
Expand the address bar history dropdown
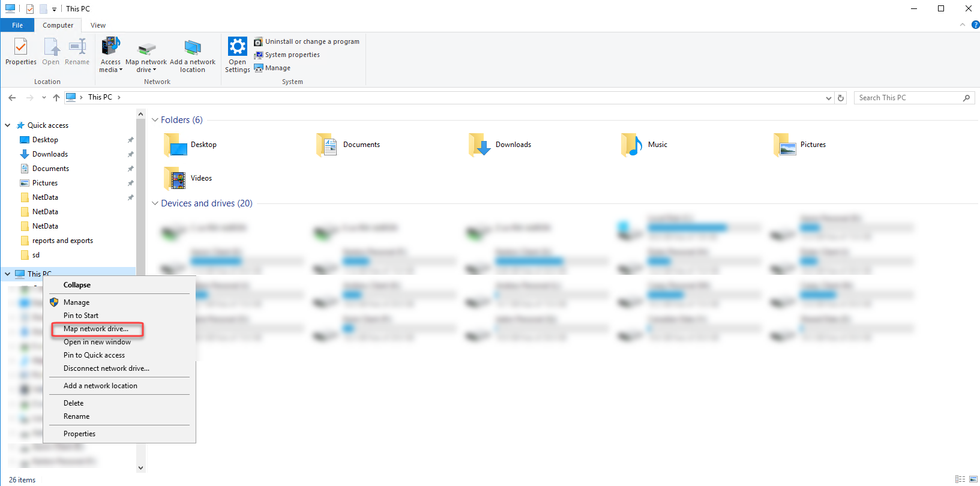[x=828, y=98]
